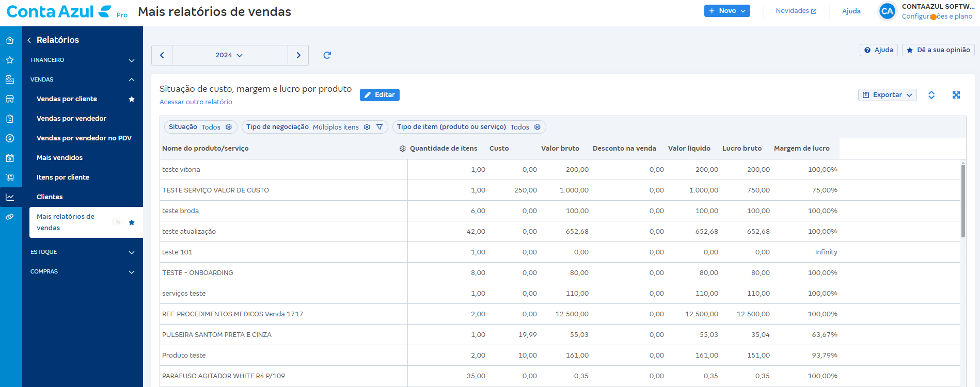Open Situação filter settings gear

pyautogui.click(x=229, y=127)
